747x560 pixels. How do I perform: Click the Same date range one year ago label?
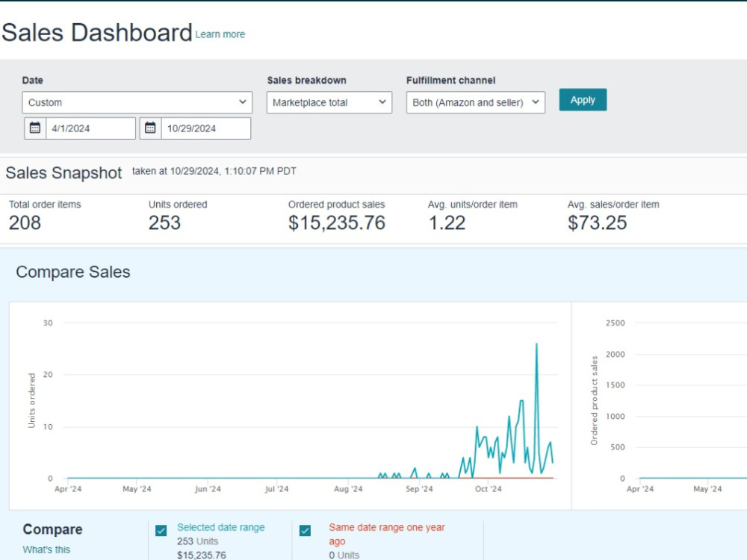(387, 534)
